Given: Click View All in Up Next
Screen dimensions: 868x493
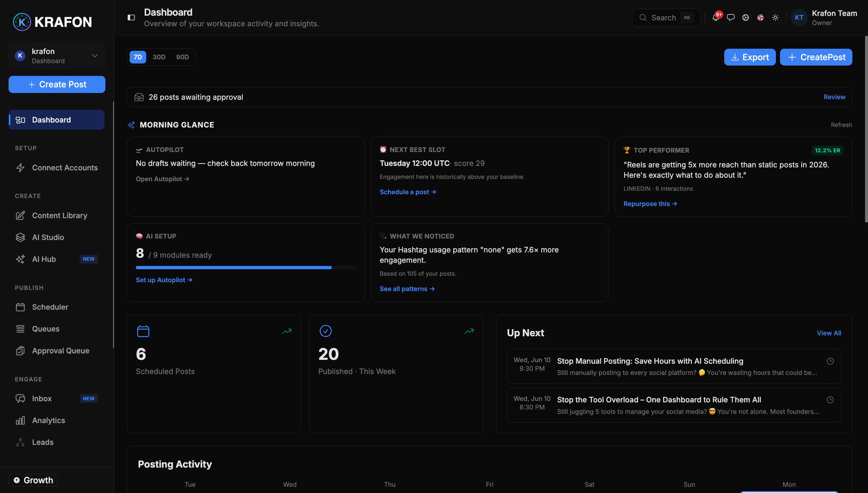Looking at the screenshot, I should [829, 333].
